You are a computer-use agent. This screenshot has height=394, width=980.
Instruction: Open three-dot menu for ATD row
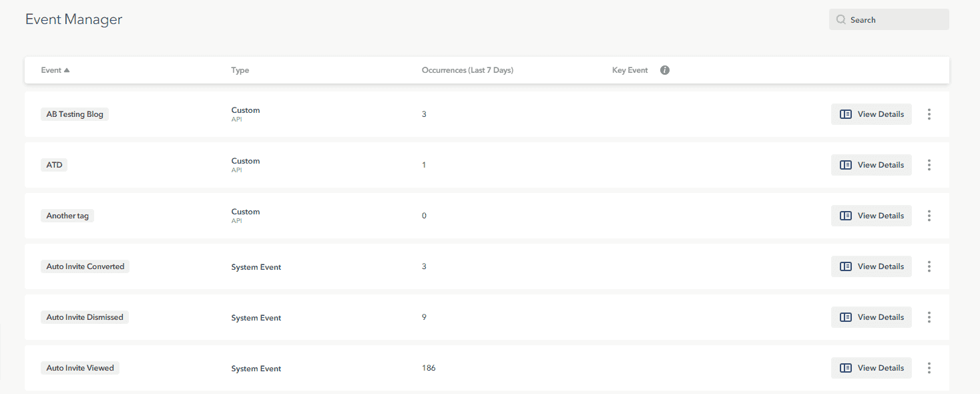pyautogui.click(x=929, y=165)
